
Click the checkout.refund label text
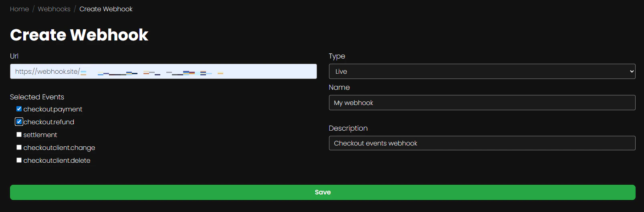[49, 122]
